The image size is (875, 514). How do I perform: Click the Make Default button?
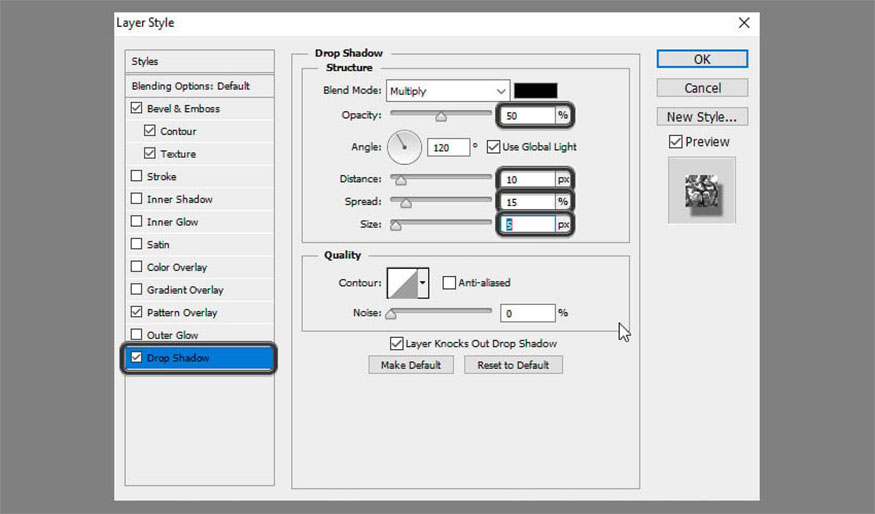click(410, 365)
